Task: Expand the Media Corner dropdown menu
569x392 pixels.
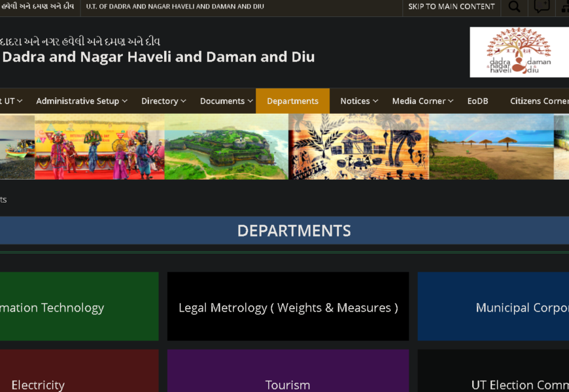Action: (422, 101)
